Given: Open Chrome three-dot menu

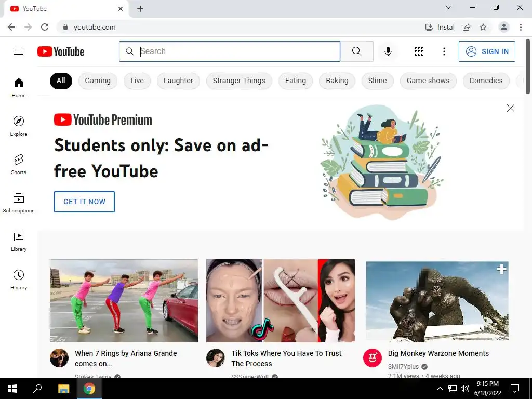Looking at the screenshot, I should coord(521,27).
